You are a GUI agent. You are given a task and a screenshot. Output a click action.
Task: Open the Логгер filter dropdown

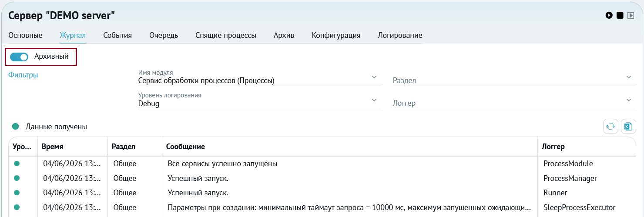[x=514, y=100]
